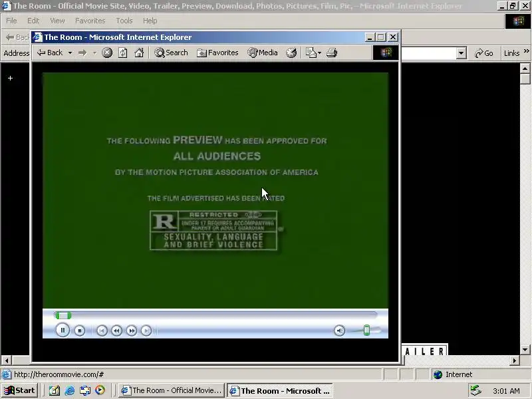Open the Media pane
The height and width of the screenshot is (399, 532).
263,53
